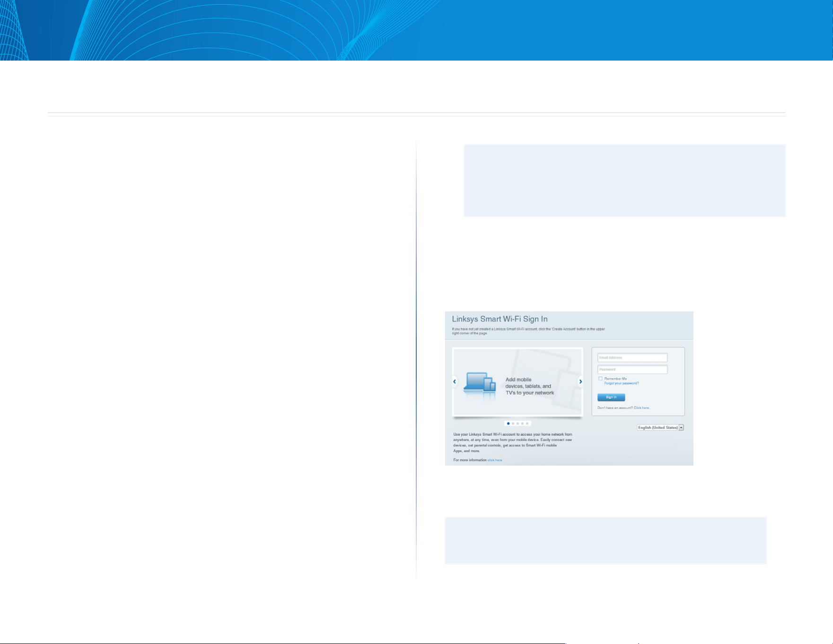Viewport: 833px width, 644px height.
Task: Click the 'If you have not yet created' notice
Action: (x=528, y=331)
